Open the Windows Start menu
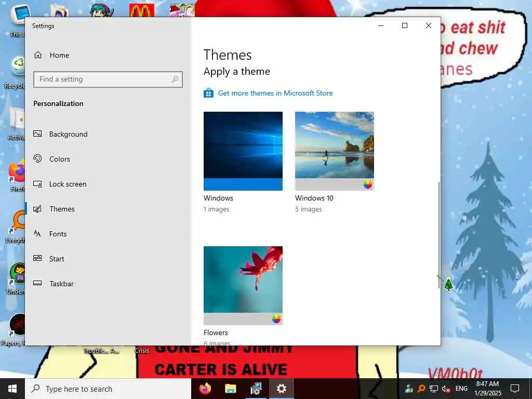This screenshot has height=399, width=532. [12, 389]
